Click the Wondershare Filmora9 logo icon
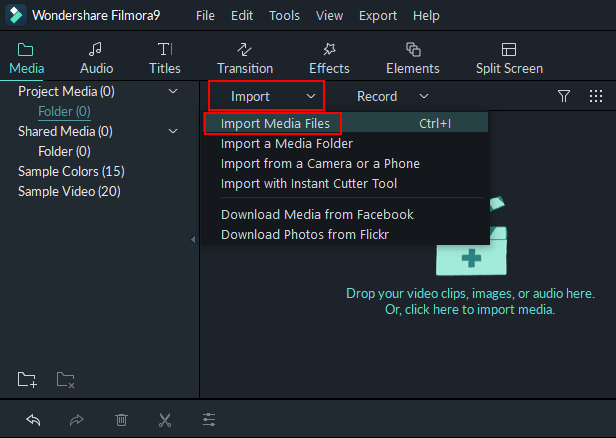This screenshot has width=616, height=438. coord(16,15)
